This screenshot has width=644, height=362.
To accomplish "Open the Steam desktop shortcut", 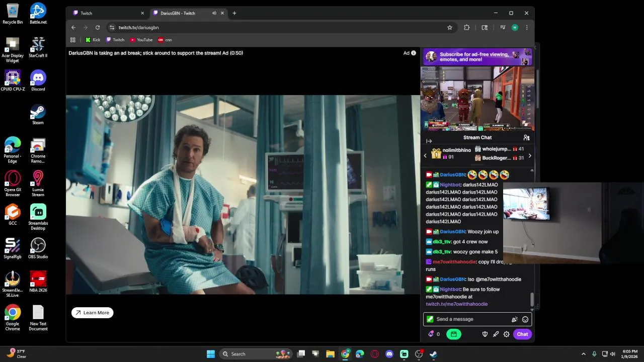I will point(38,114).
